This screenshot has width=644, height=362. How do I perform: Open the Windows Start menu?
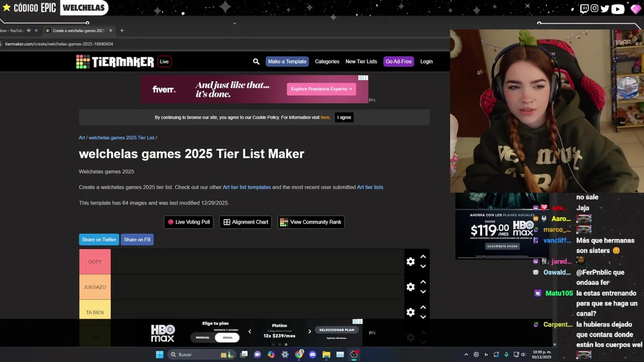[159, 354]
